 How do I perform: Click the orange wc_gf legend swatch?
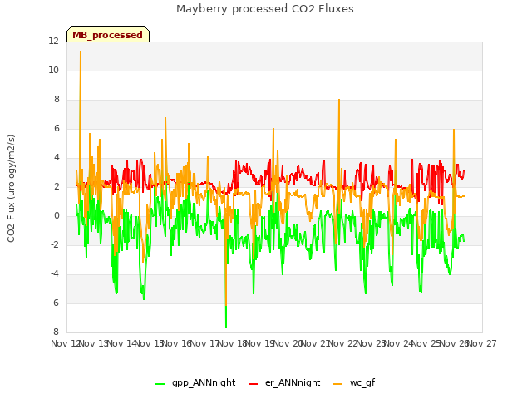coord(338,383)
